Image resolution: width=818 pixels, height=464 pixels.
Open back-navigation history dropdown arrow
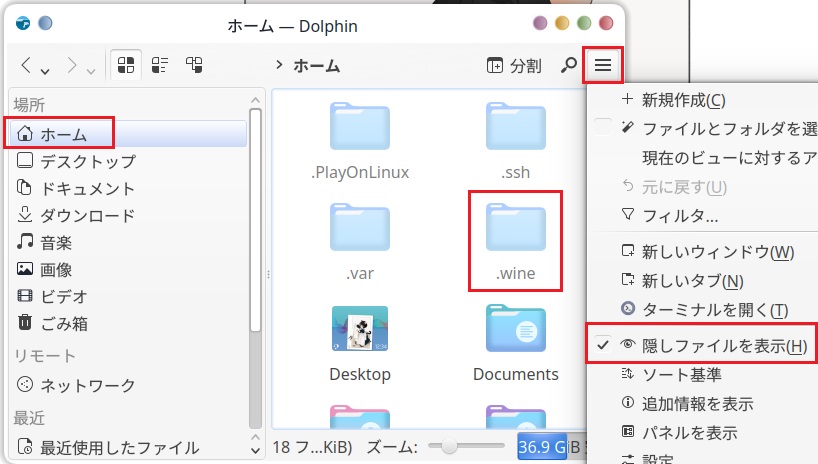tap(46, 68)
